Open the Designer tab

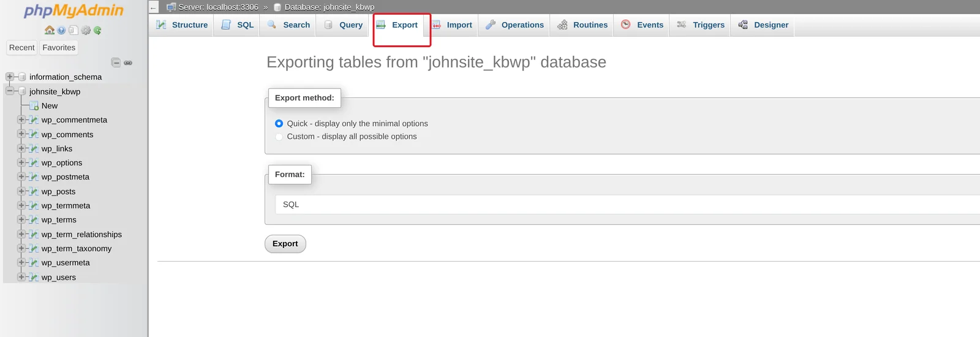pos(763,25)
